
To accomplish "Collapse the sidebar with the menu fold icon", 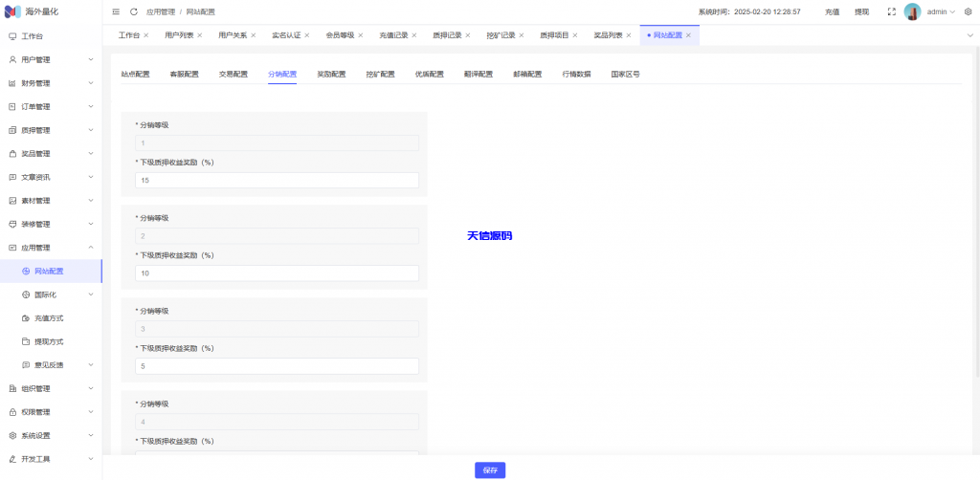I will click(x=116, y=11).
